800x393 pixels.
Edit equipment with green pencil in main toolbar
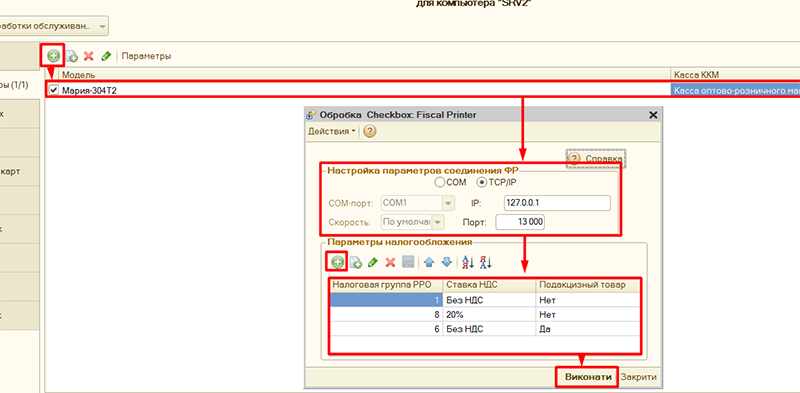(106, 56)
